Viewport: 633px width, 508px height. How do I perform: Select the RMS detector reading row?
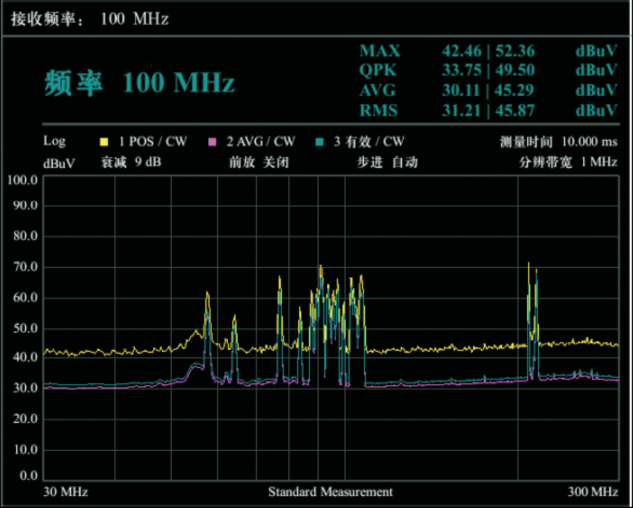tap(487, 110)
